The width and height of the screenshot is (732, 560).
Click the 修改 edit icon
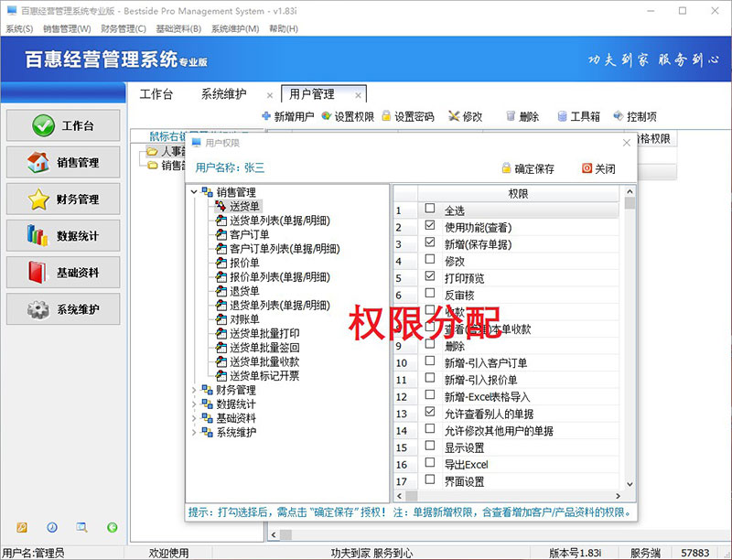coord(454,115)
